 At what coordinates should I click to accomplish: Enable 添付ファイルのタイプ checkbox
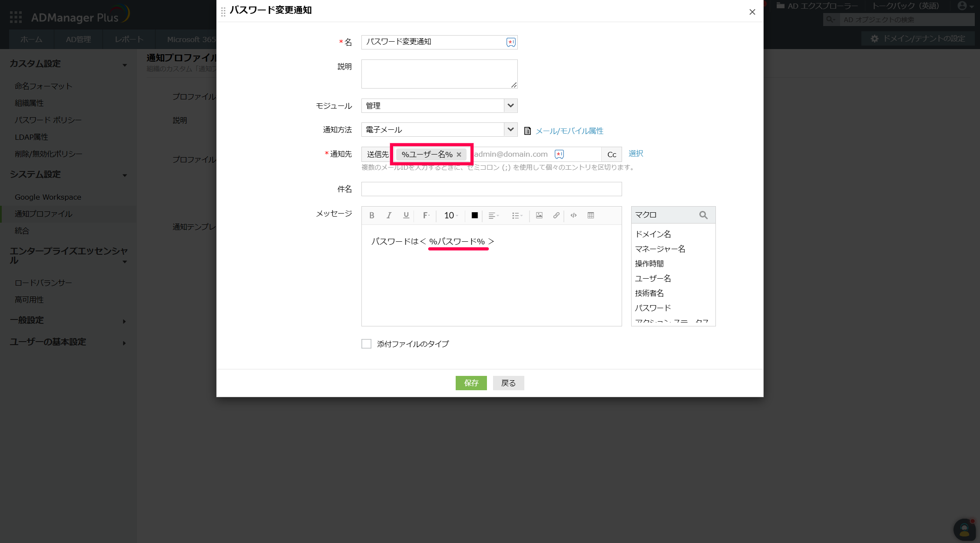point(367,344)
